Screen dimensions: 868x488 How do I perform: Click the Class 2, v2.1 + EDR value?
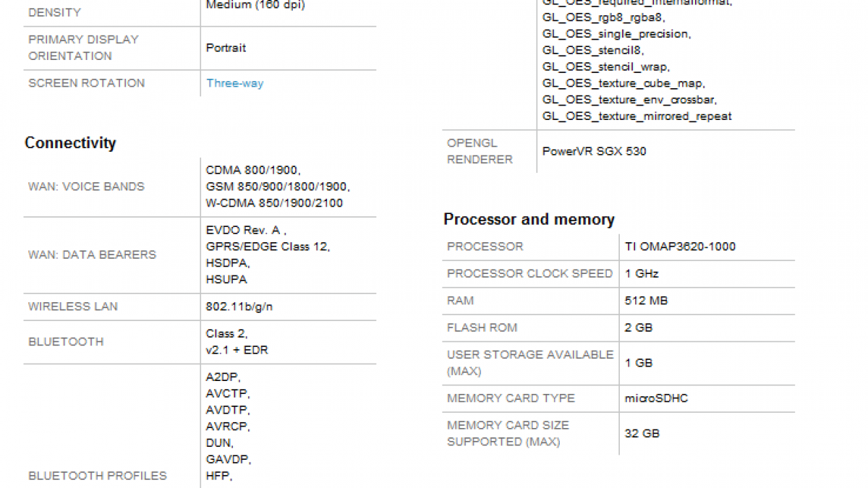click(237, 342)
